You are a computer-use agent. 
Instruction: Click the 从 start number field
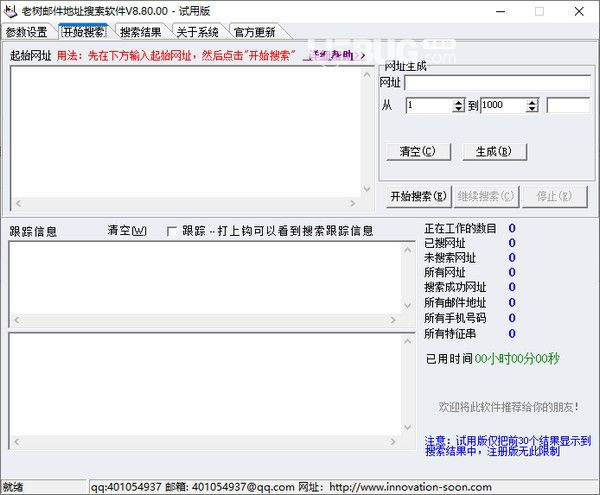coord(429,105)
